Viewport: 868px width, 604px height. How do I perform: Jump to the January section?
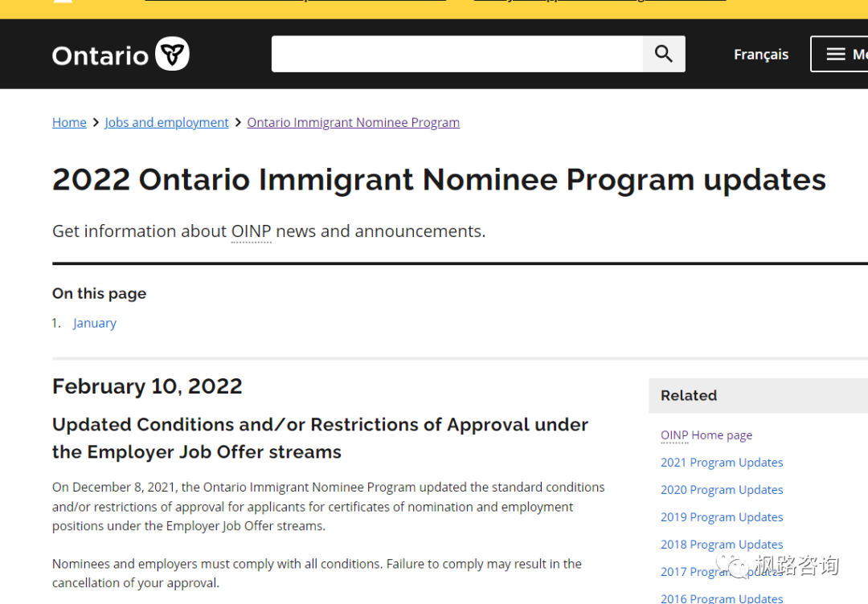tap(95, 323)
